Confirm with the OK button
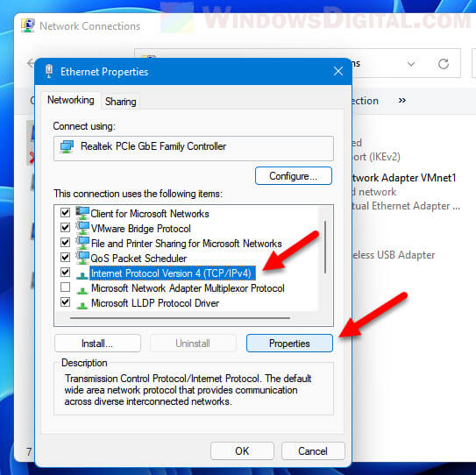 pyautogui.click(x=242, y=451)
